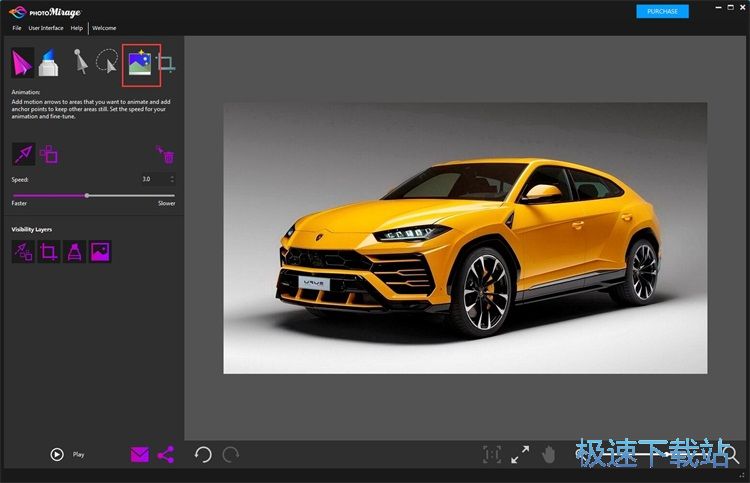Viewport: 750px width, 483px height.
Task: Toggle motion arrows visibility layer
Action: coord(22,252)
